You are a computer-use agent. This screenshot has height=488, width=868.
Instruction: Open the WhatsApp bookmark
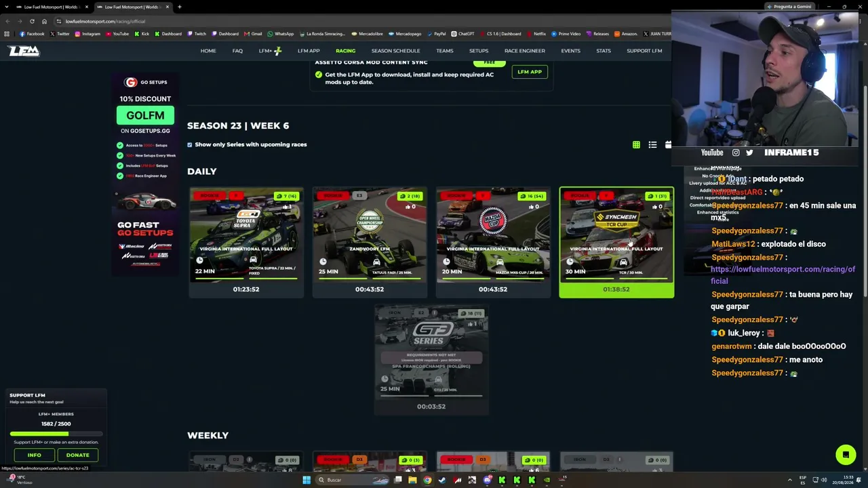click(x=281, y=34)
